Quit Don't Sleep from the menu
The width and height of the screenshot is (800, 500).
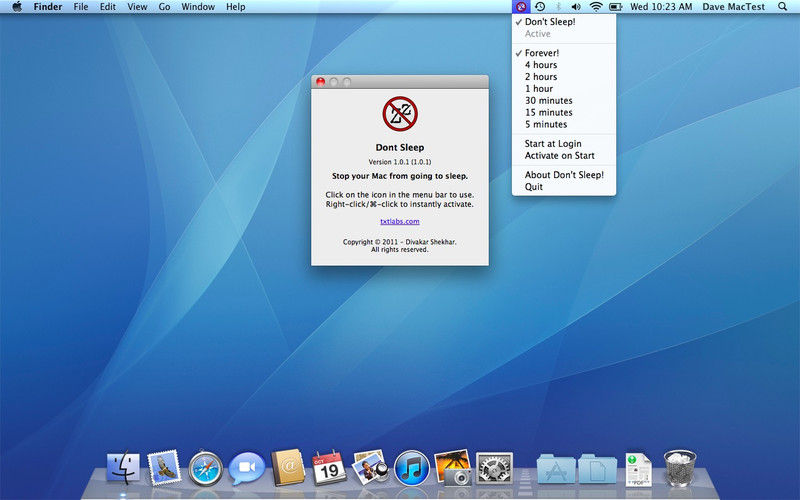tap(564, 187)
